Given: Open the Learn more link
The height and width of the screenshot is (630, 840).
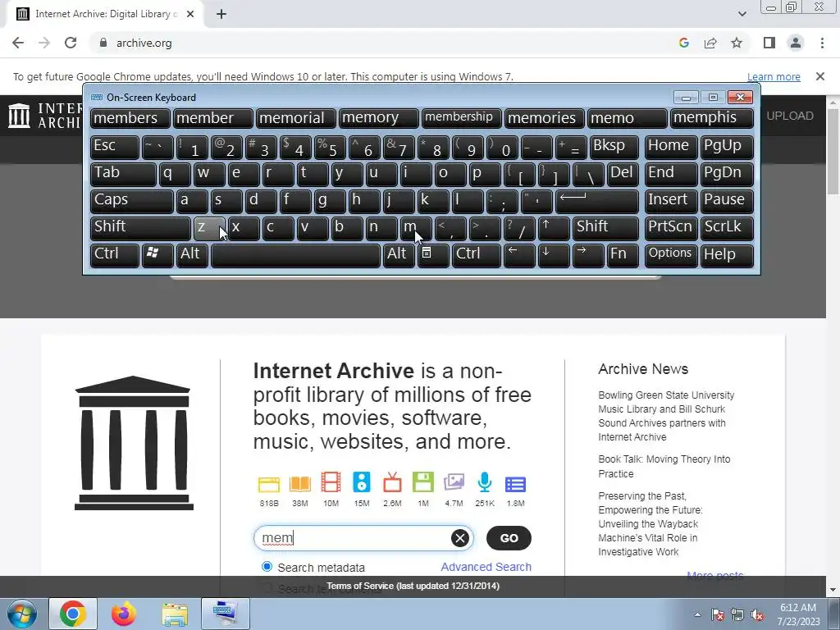Looking at the screenshot, I should pos(774,76).
